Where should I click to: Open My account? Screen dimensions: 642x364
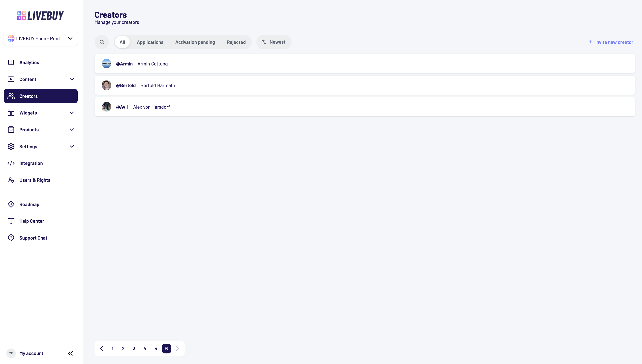tap(31, 353)
